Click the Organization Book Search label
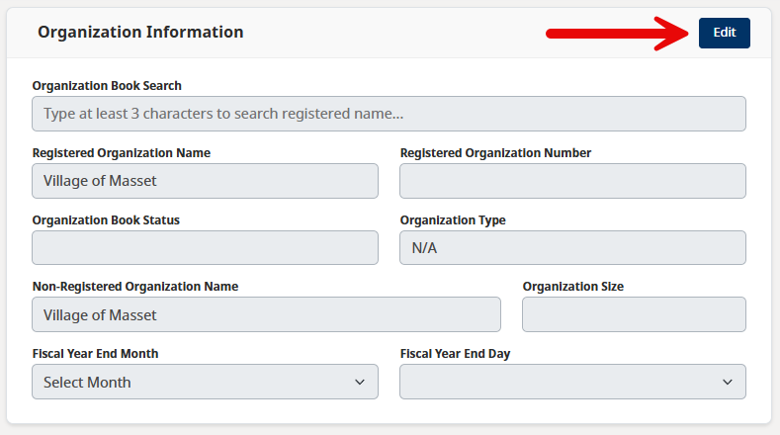Viewport: 780px width, 435px height. coord(107,86)
